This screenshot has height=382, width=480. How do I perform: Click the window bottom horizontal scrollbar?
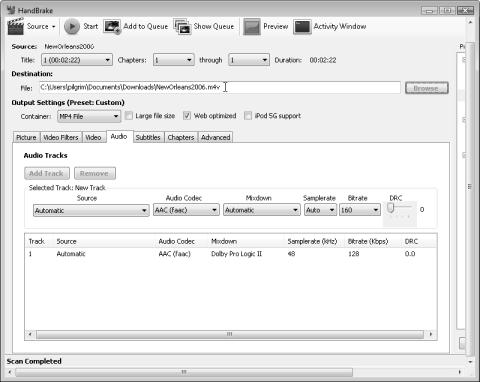pyautogui.click(x=184, y=372)
